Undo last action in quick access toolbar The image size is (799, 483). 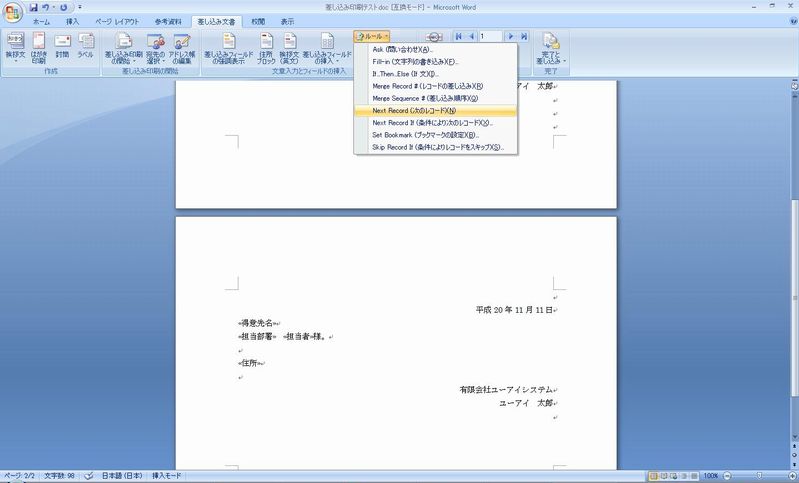(x=46, y=8)
